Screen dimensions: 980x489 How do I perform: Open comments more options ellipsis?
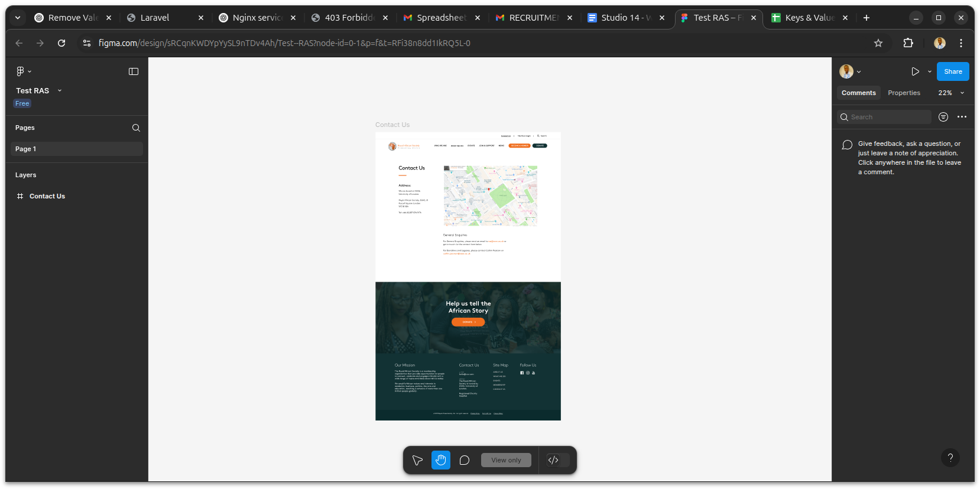pos(962,117)
